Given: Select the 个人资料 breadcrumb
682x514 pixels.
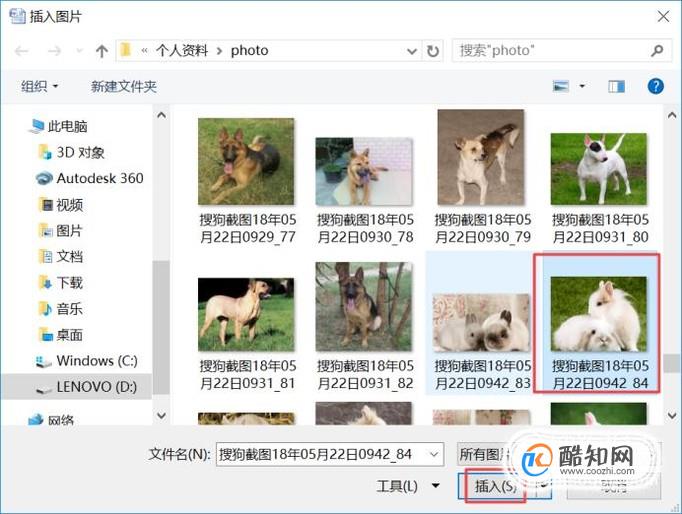Looking at the screenshot, I should [182, 50].
